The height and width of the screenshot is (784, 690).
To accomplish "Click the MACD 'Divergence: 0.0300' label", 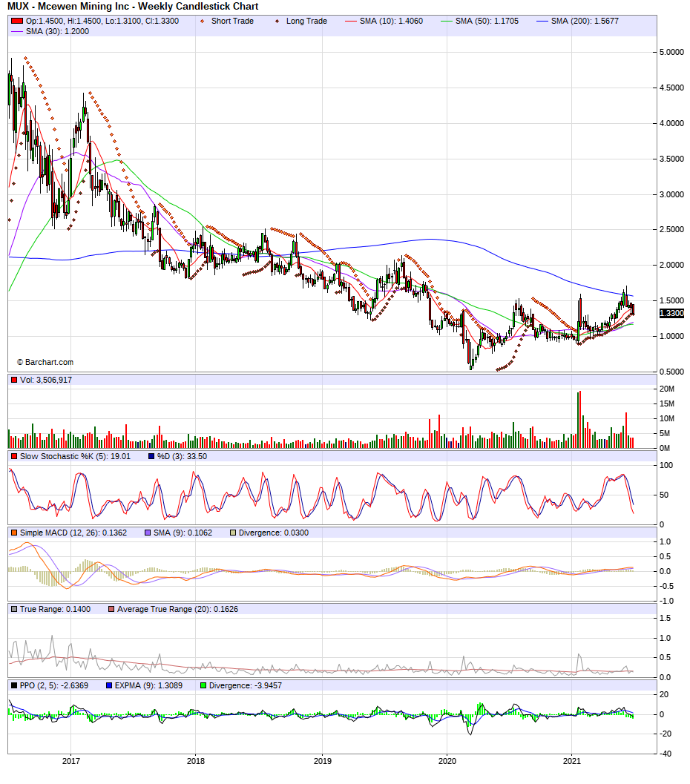I will pos(274,533).
